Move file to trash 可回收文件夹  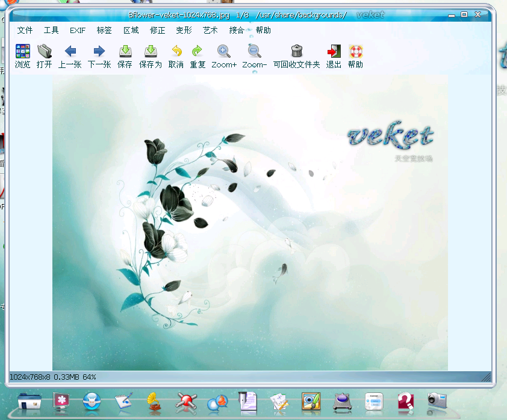point(296,51)
